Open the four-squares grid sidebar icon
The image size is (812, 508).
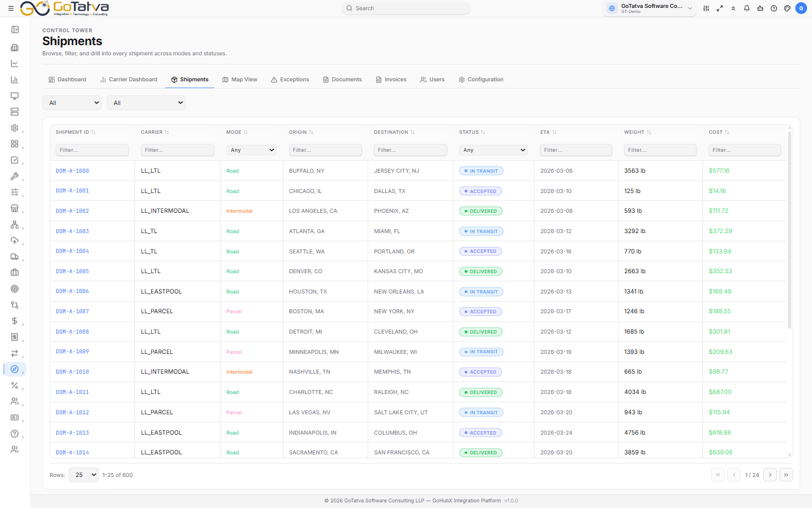pos(15,144)
